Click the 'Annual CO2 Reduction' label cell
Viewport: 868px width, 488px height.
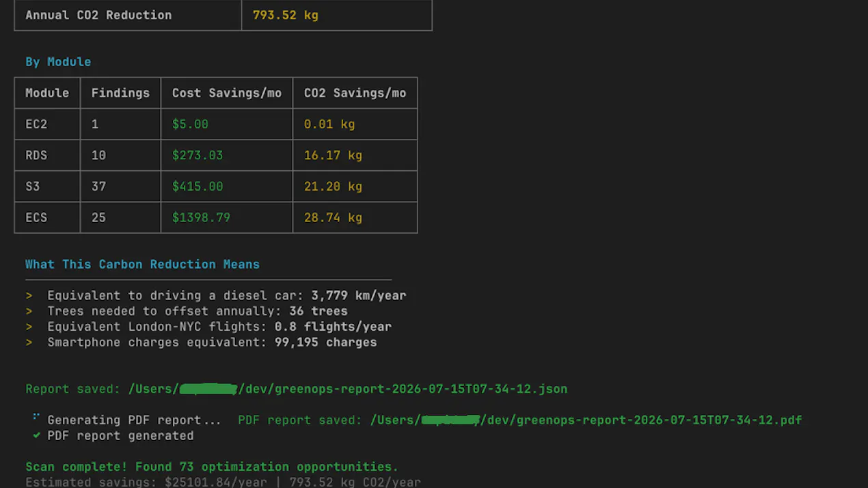(x=128, y=15)
